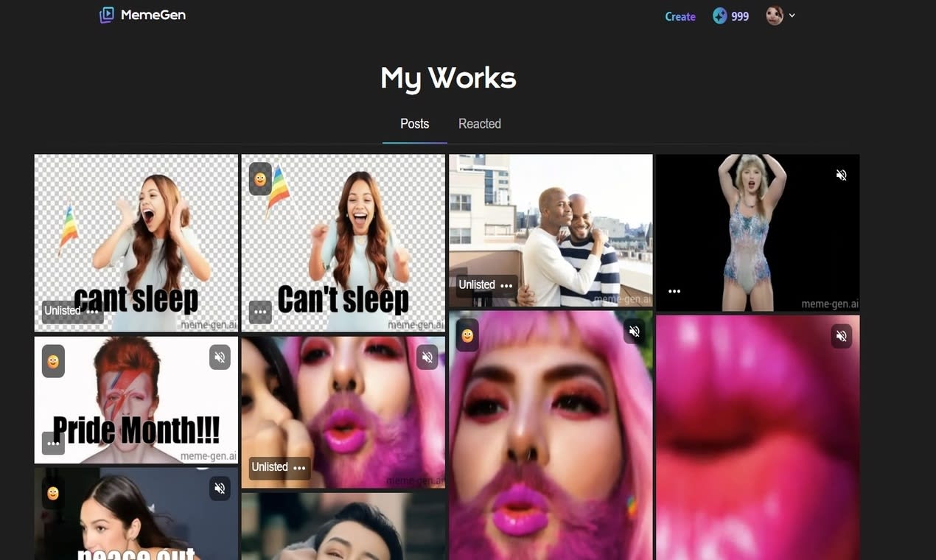
Task: Switch to the Posts tab
Action: click(415, 124)
